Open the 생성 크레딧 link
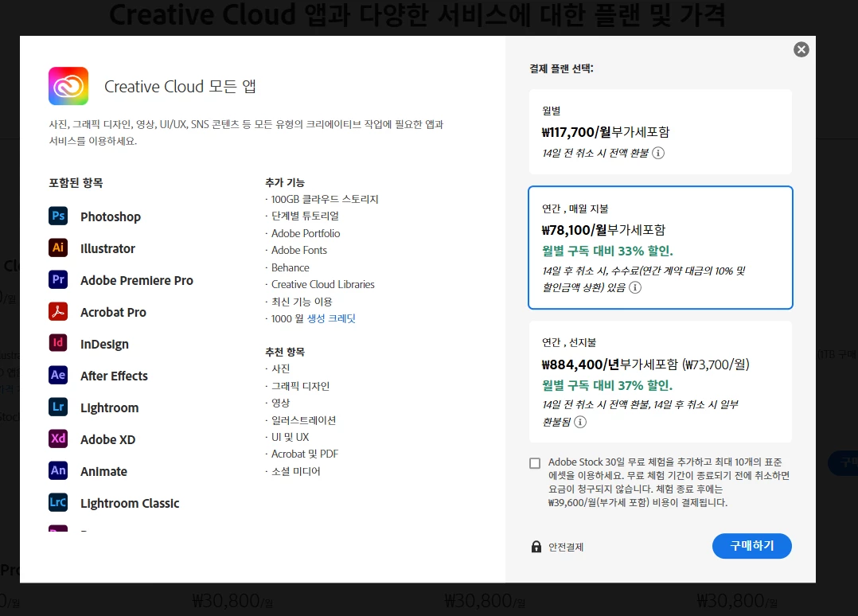 pyautogui.click(x=331, y=318)
